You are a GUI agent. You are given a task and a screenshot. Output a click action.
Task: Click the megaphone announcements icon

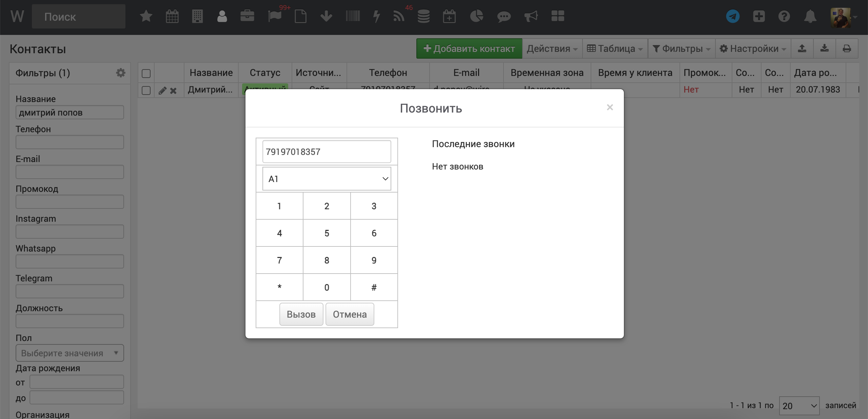531,16
